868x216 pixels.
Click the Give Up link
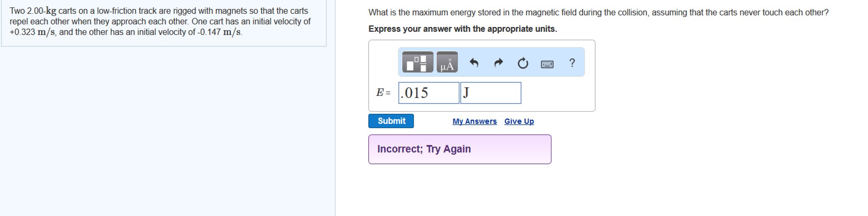[519, 121]
